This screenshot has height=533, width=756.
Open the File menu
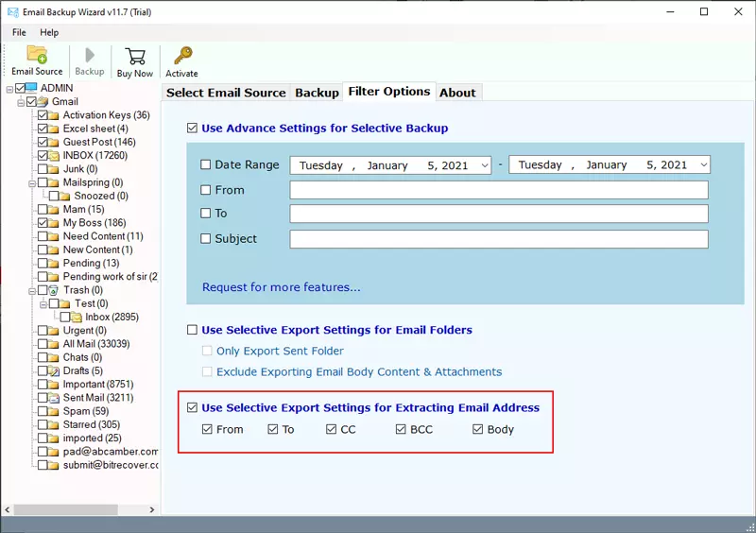(19, 32)
